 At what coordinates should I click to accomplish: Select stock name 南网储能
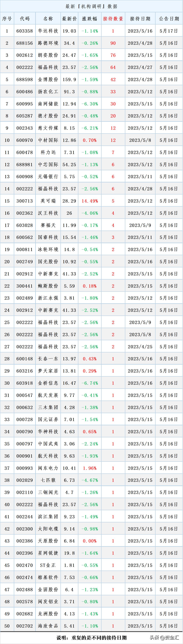48,104
